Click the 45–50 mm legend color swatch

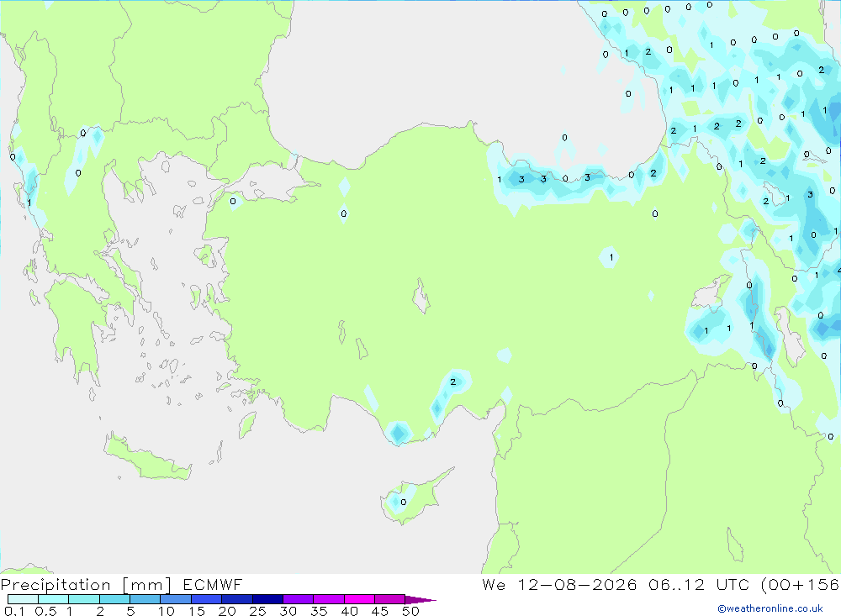(390, 599)
